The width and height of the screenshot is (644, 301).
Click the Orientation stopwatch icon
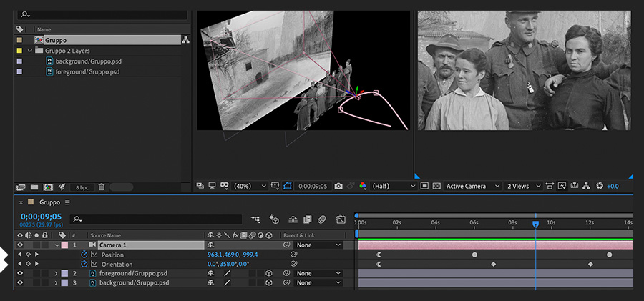pyautogui.click(x=84, y=264)
